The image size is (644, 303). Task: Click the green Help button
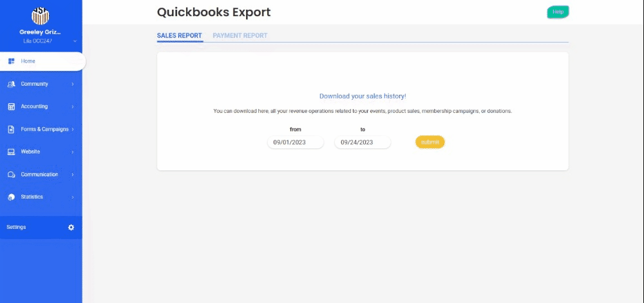[558, 12]
